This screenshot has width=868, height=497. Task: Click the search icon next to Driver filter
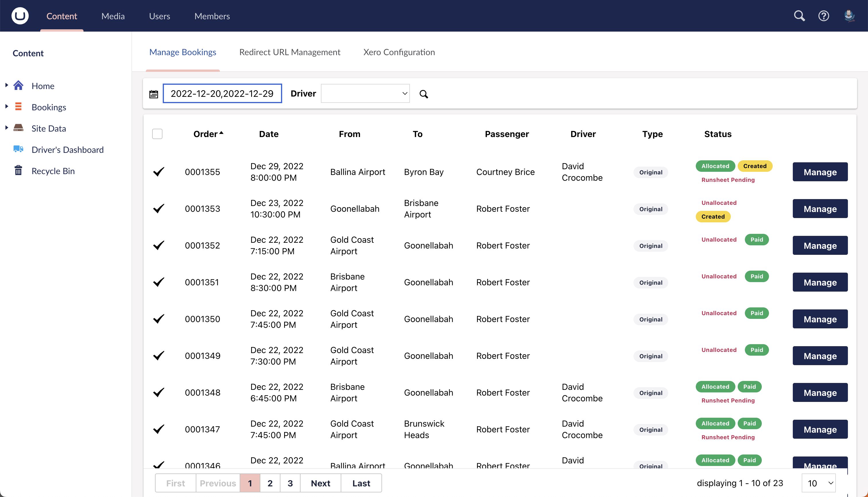423,94
